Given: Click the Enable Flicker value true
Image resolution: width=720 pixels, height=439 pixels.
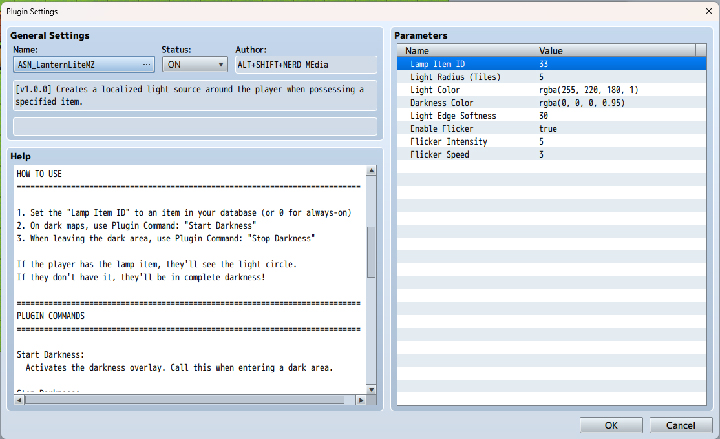Looking at the screenshot, I should pyautogui.click(x=548, y=129).
